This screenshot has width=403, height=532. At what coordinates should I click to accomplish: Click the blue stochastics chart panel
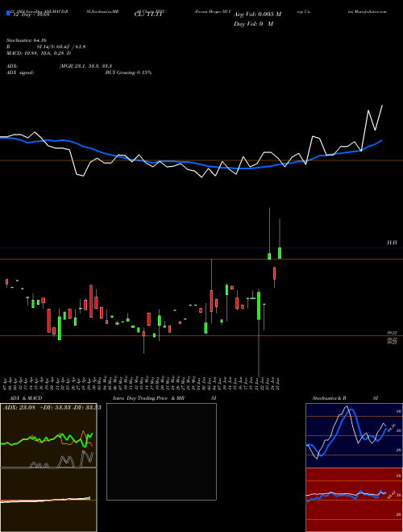[x=354, y=435]
